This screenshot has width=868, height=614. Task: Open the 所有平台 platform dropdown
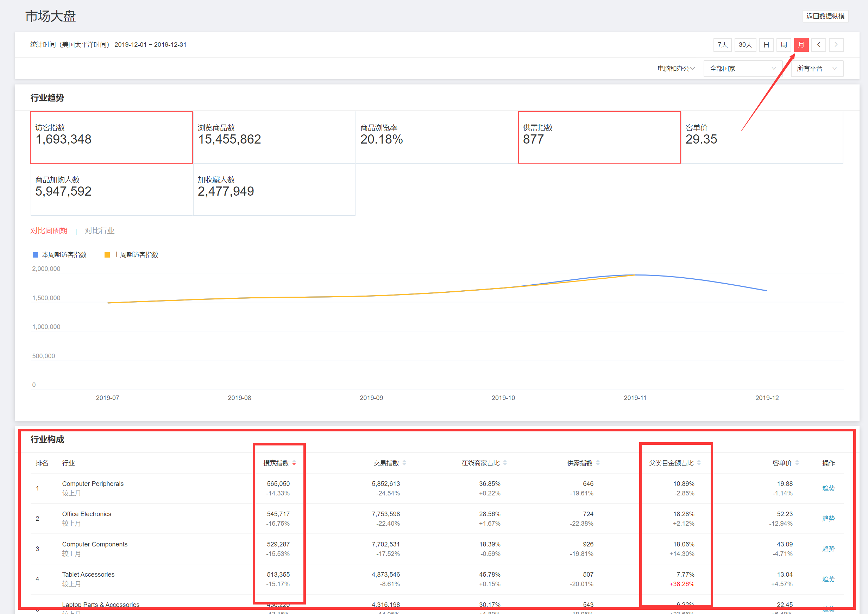tap(817, 68)
